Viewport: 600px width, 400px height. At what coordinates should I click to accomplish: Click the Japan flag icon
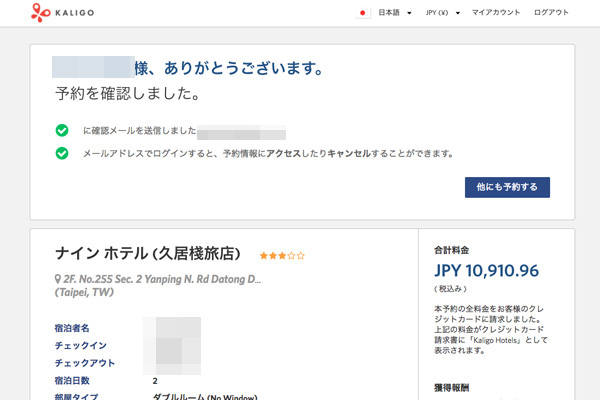362,13
